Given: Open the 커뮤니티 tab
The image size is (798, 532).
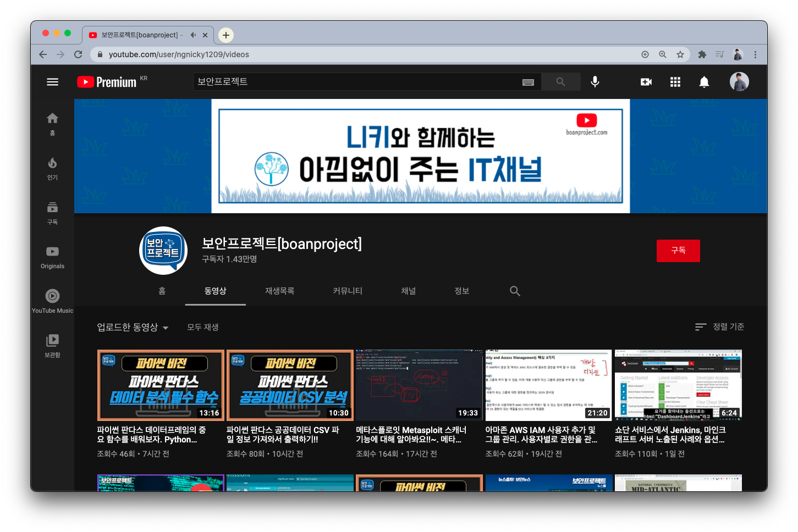Looking at the screenshot, I should 348,291.
